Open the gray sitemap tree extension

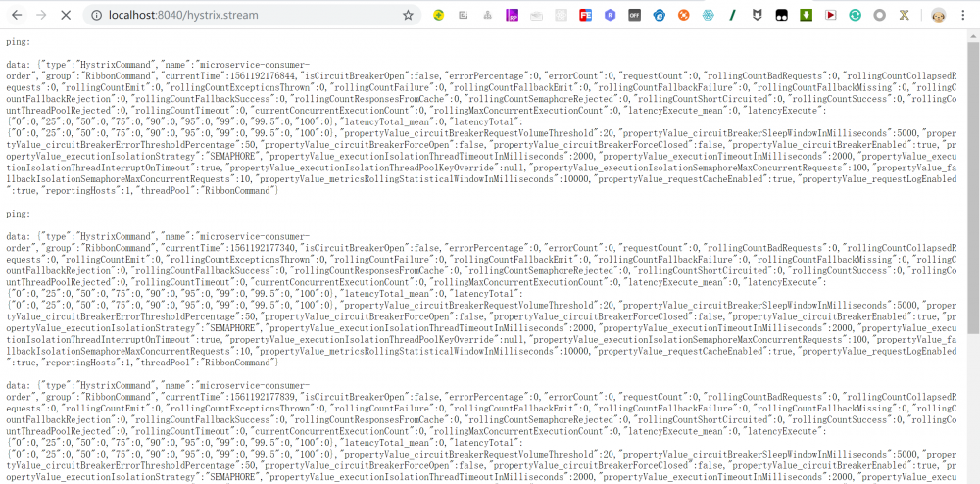pos(487,15)
